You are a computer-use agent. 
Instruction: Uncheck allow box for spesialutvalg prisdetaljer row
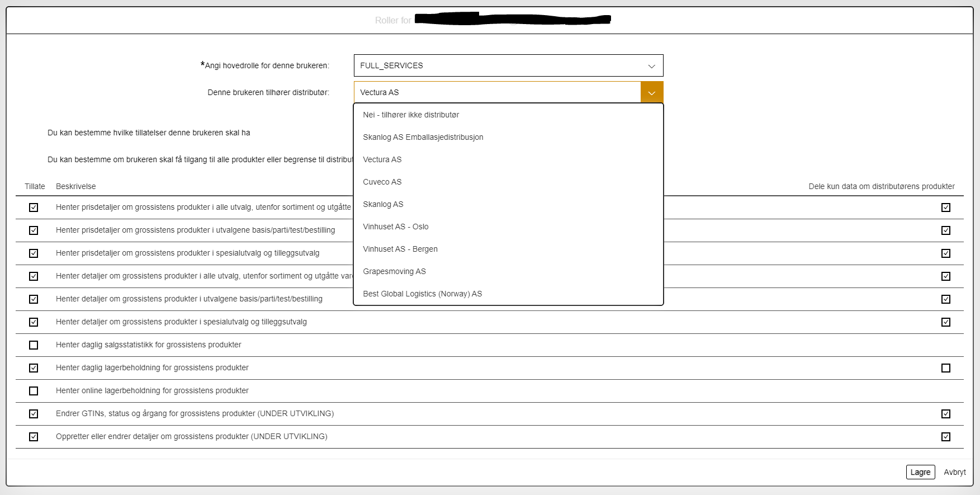pyautogui.click(x=34, y=253)
